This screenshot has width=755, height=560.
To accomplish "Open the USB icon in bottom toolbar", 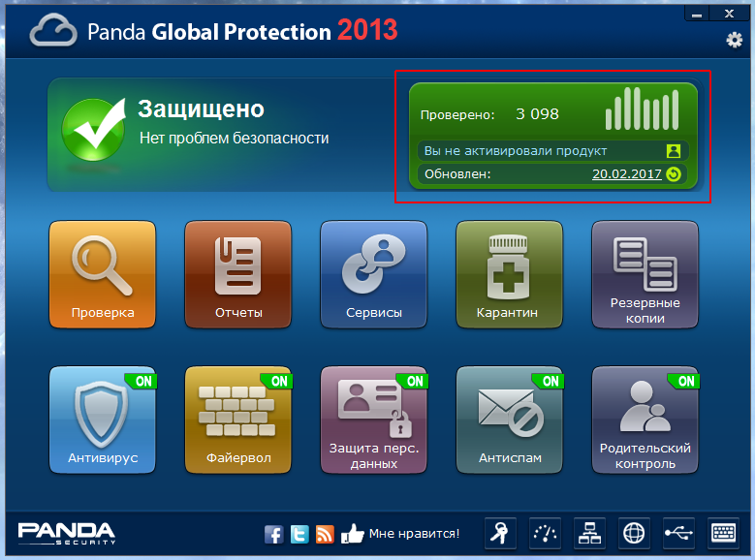I will [678, 534].
